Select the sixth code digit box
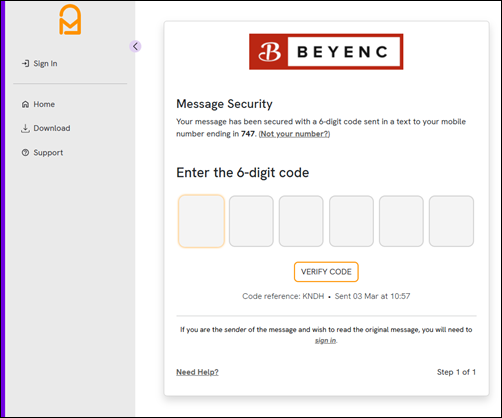 [x=451, y=221]
